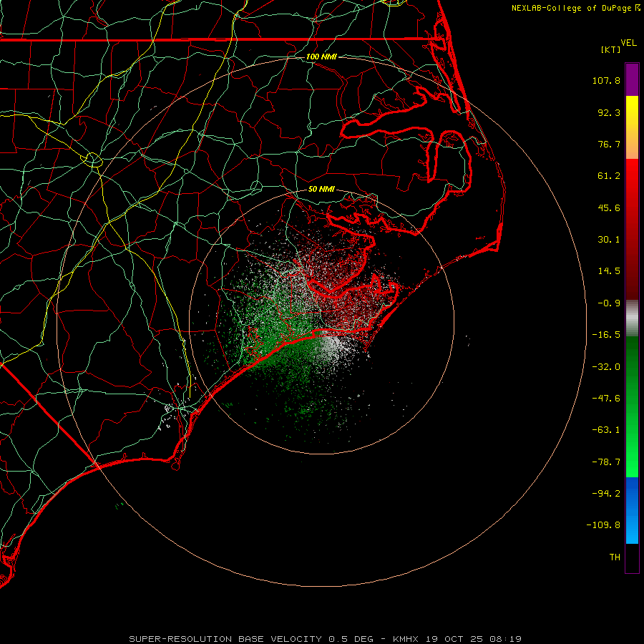644x644 pixels.
Task: Click the yellow-orange segment of the color bar
Action: coord(632,127)
